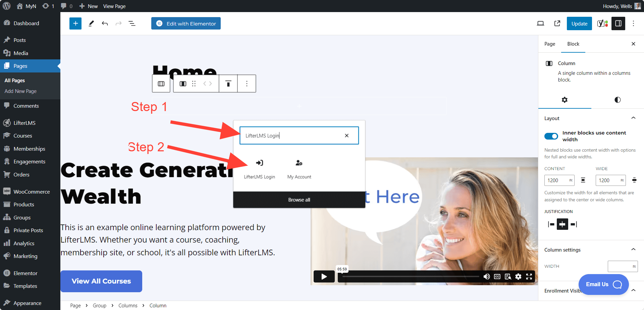Click Add New Page link
The width and height of the screenshot is (644, 310).
pos(20,91)
